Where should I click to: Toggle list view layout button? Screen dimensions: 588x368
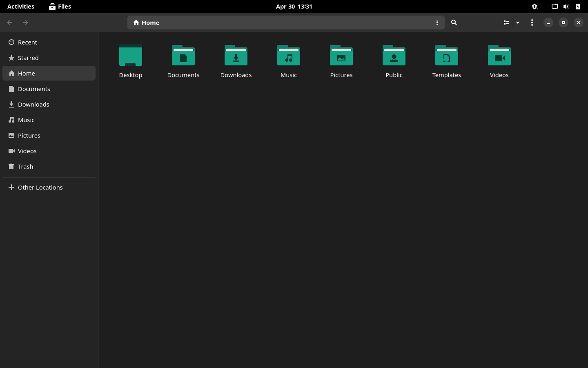[506, 22]
